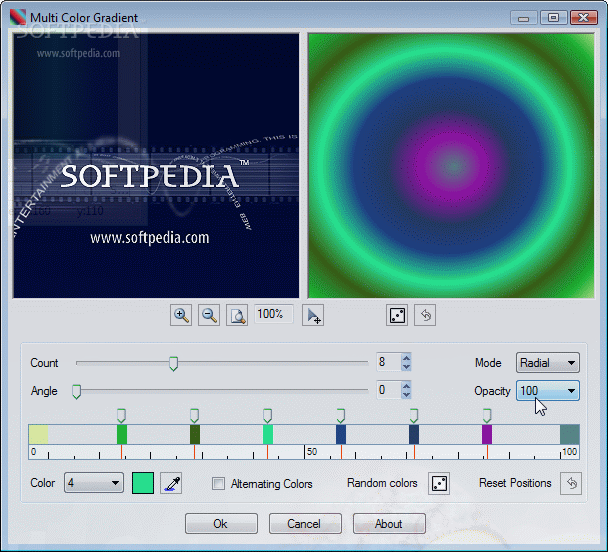This screenshot has width=608, height=552.
Task: Decrease the Count value with down arrow
Action: click(x=406, y=367)
